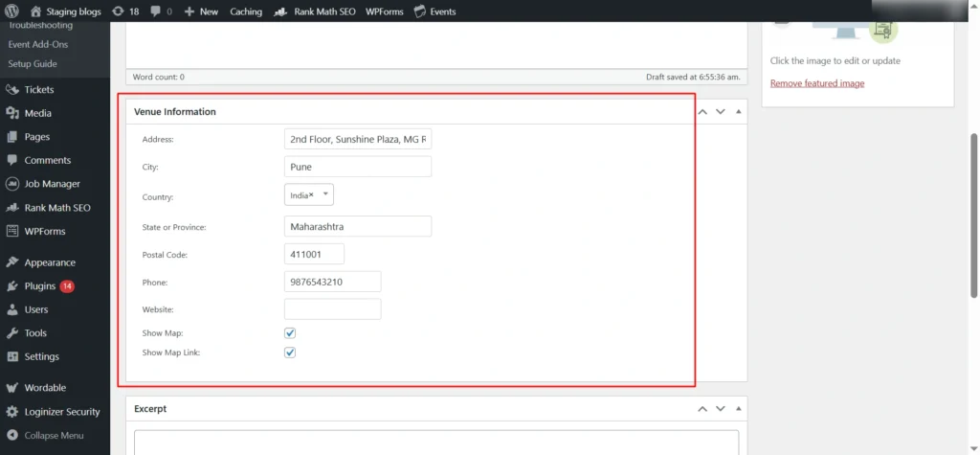Move Venue Information panel up
The width and height of the screenshot is (980, 455).
click(x=702, y=111)
